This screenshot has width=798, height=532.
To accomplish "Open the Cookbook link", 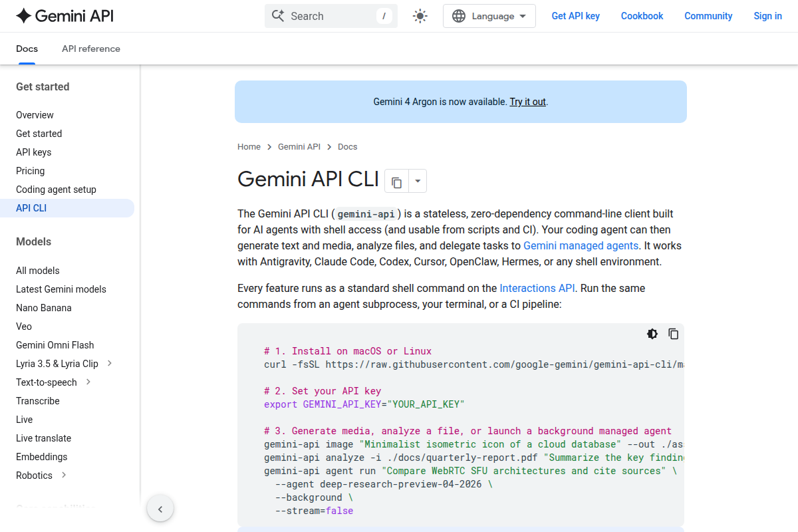I will point(642,16).
